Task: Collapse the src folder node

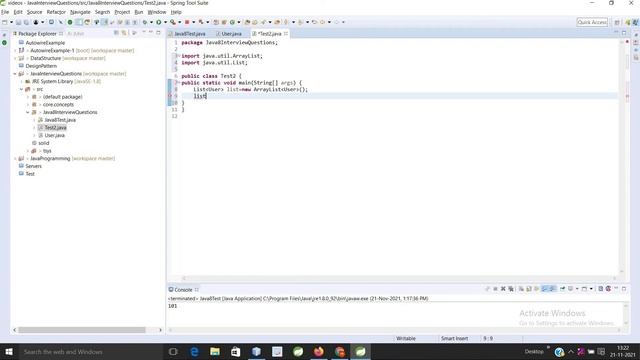Action: click(22, 89)
